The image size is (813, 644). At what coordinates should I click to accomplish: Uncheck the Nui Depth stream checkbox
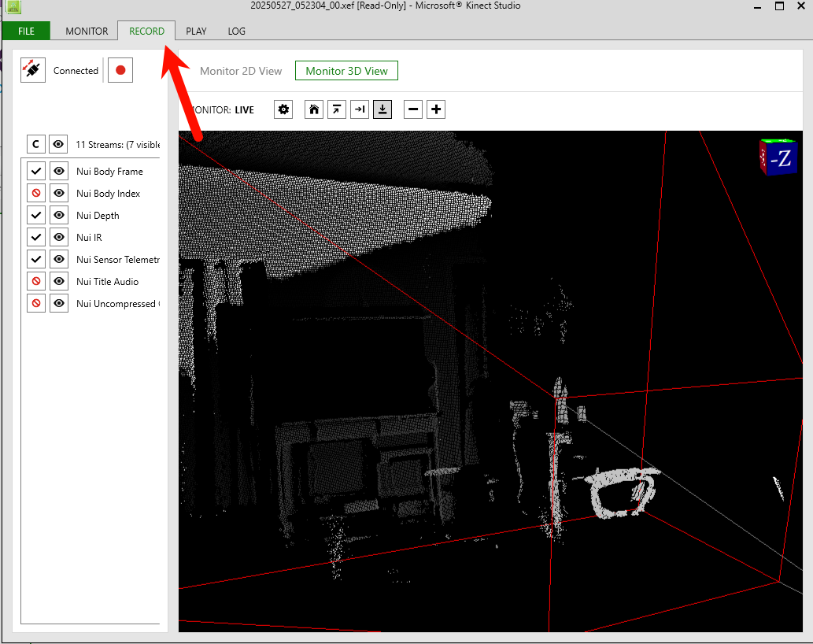point(36,215)
